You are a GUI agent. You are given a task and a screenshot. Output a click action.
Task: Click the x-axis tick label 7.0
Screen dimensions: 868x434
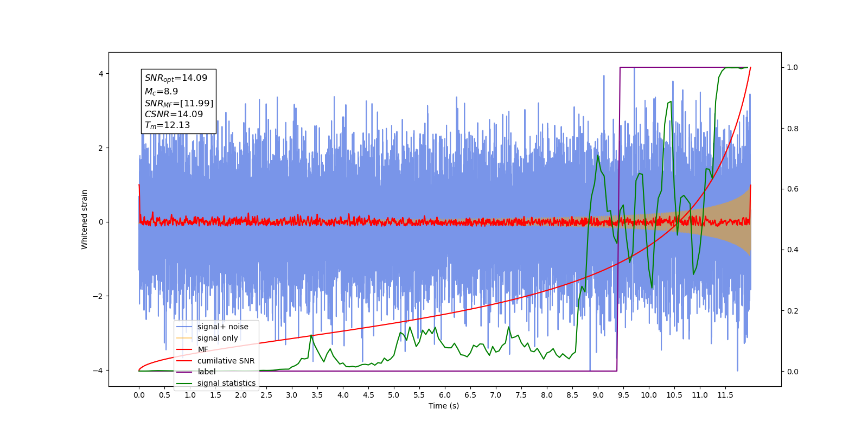tap(496, 395)
